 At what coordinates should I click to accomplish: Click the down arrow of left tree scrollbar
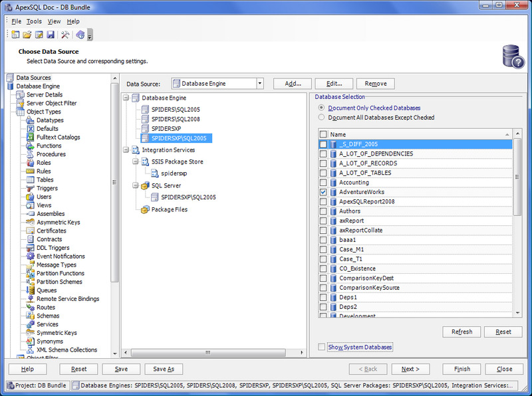click(x=114, y=353)
